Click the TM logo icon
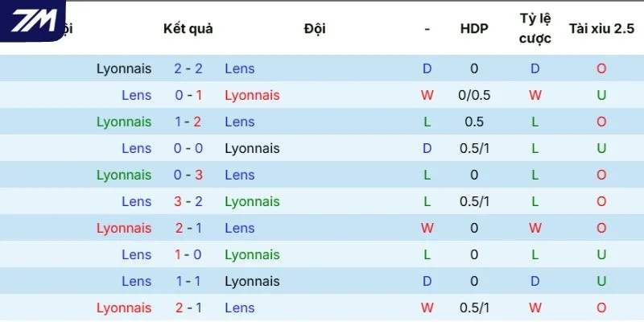This screenshot has height=322, width=644. (x=33, y=20)
